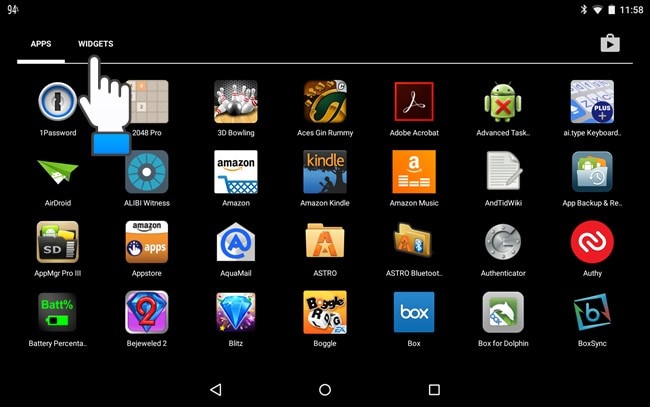Open AquaMail
This screenshot has height=407, width=650.
pos(236,242)
